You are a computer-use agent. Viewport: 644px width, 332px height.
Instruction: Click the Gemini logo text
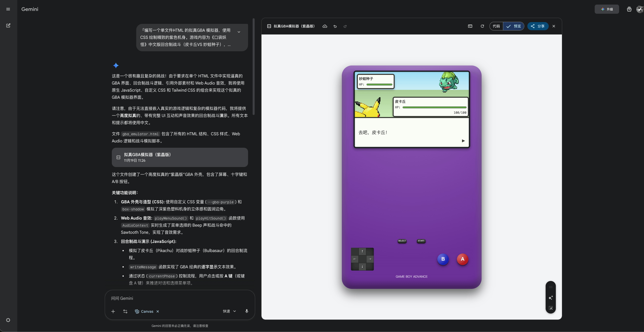point(30,9)
